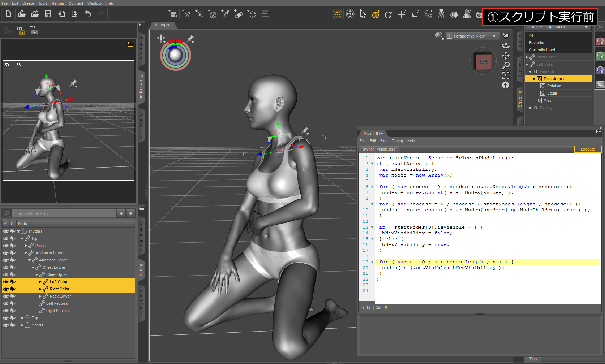
Task: Expand the Top scene item
Action: pyautogui.click(x=22, y=318)
